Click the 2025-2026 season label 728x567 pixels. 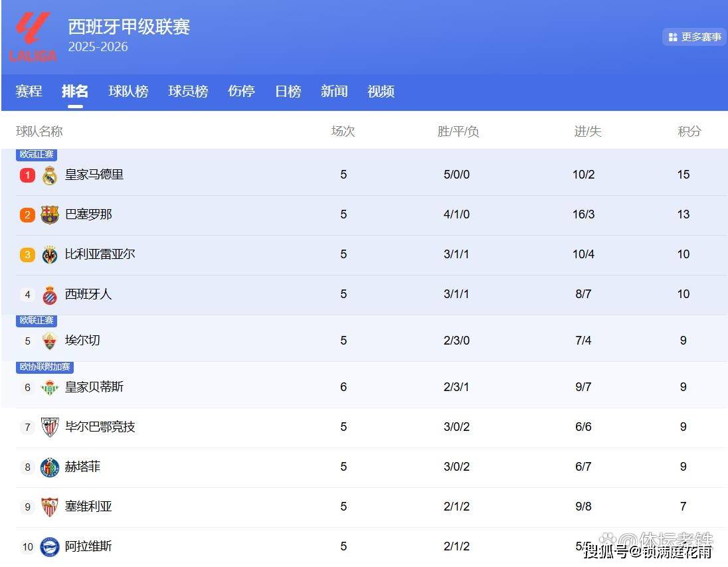coord(98,47)
